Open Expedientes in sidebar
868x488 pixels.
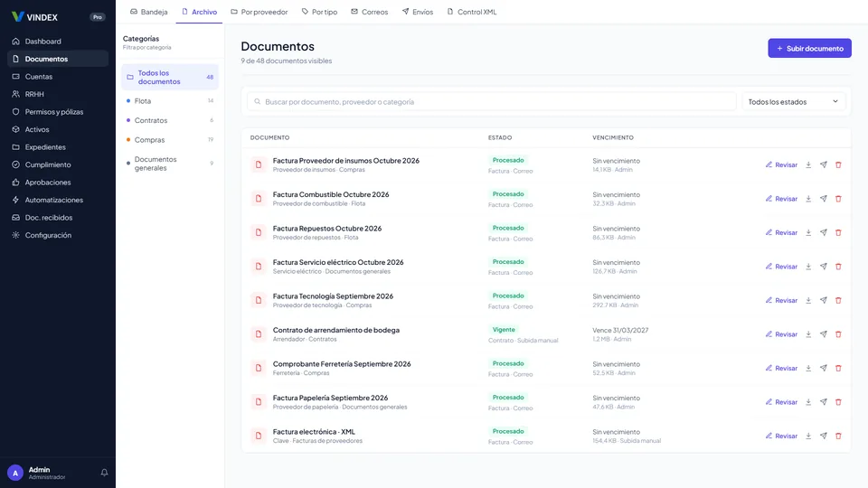[58, 147]
